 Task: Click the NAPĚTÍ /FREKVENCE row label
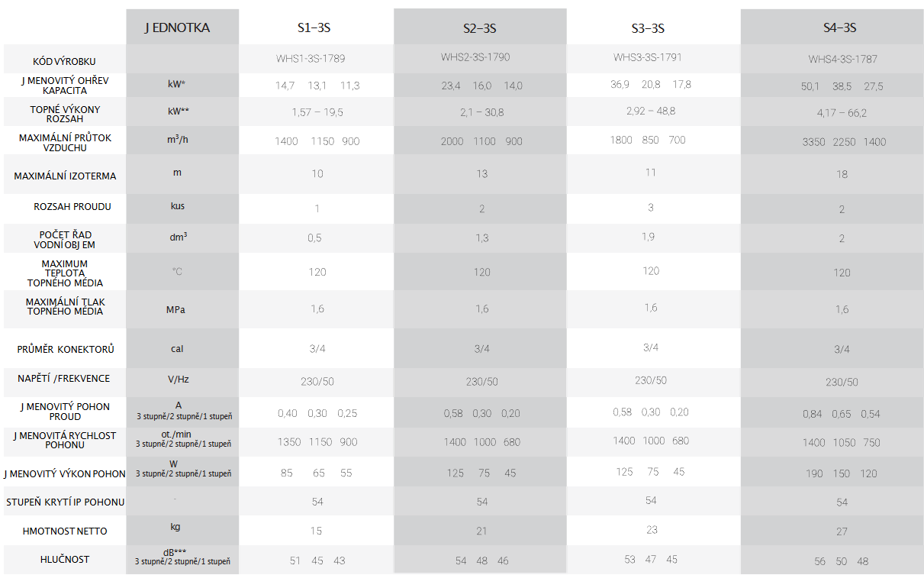(x=64, y=379)
